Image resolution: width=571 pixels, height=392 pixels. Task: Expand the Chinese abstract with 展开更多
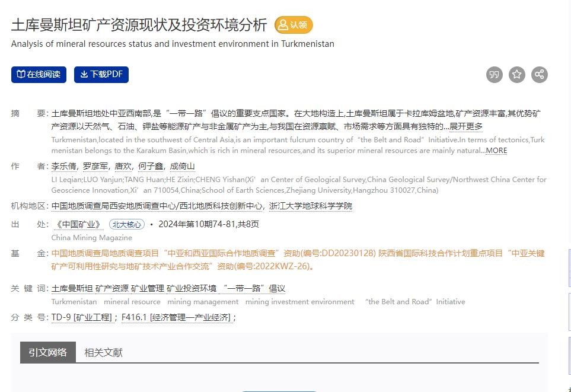466,126
